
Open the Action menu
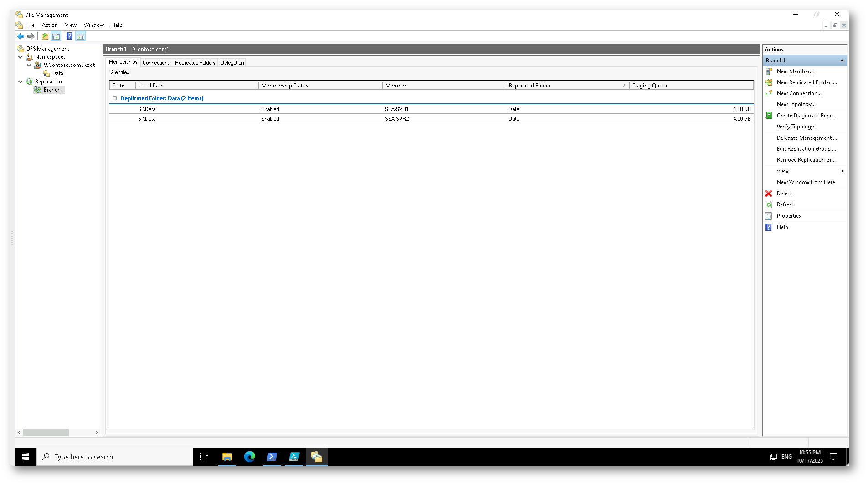click(x=50, y=25)
